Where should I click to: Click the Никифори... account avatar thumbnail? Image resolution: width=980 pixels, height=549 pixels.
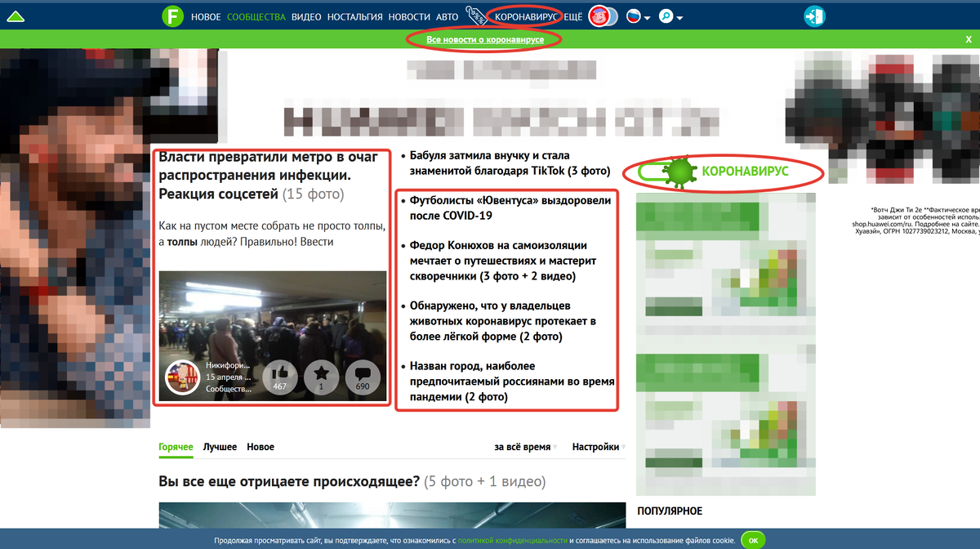(182, 377)
